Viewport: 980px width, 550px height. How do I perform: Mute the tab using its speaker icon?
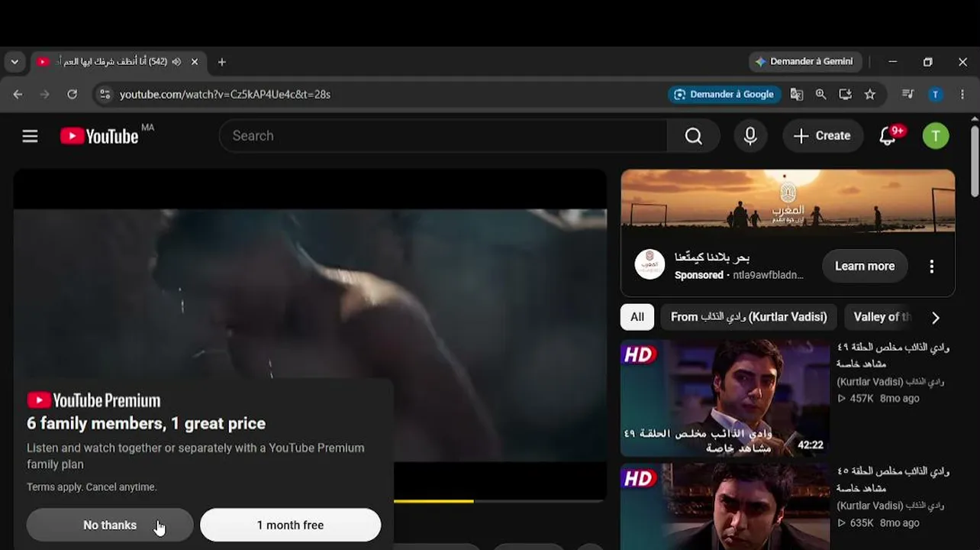(176, 62)
